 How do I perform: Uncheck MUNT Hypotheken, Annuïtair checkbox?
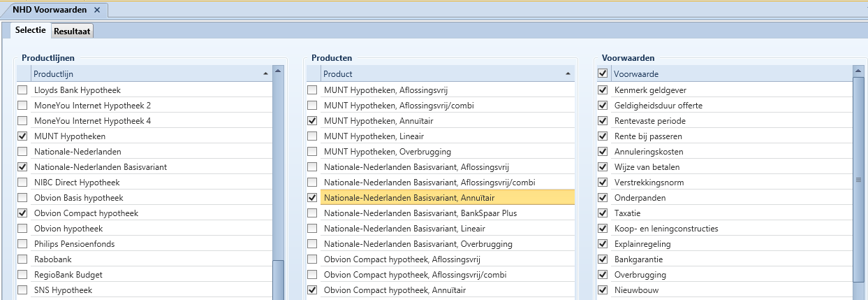(312, 121)
